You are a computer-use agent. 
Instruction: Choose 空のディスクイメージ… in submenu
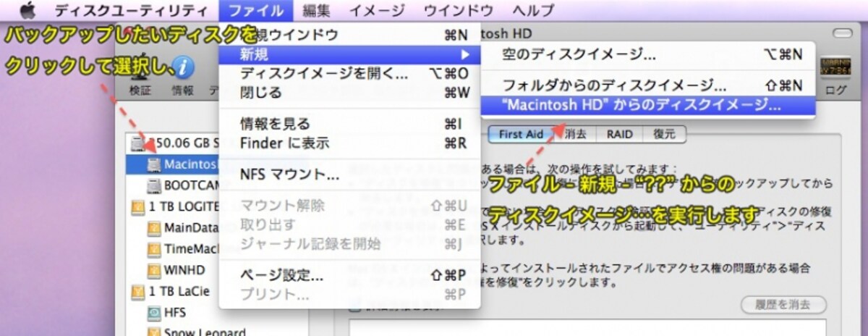pyautogui.click(x=649, y=54)
